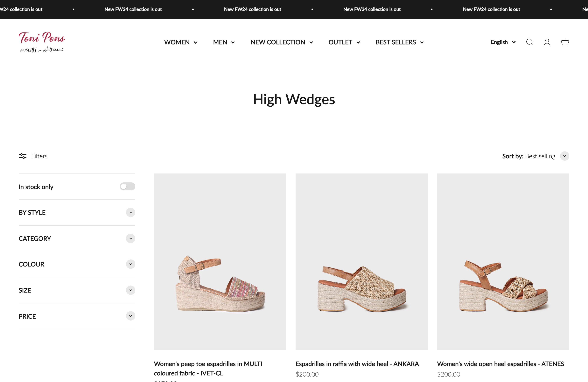Open the WOMEN navigation menu
This screenshot has width=588, height=382.
point(181,42)
